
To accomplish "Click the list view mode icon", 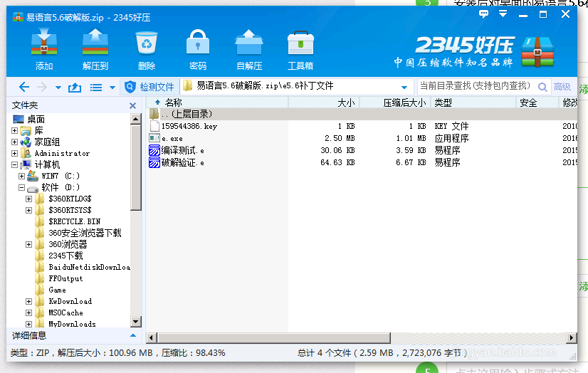I will point(96,88).
